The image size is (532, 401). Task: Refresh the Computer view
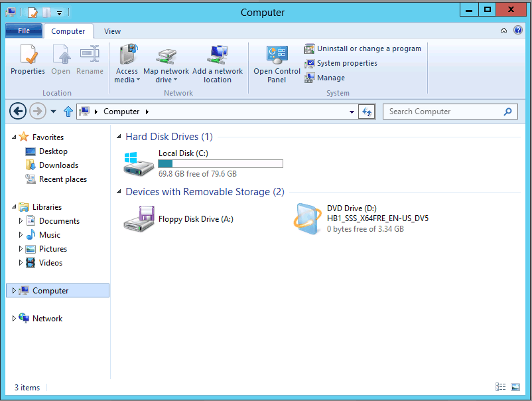[x=367, y=112]
